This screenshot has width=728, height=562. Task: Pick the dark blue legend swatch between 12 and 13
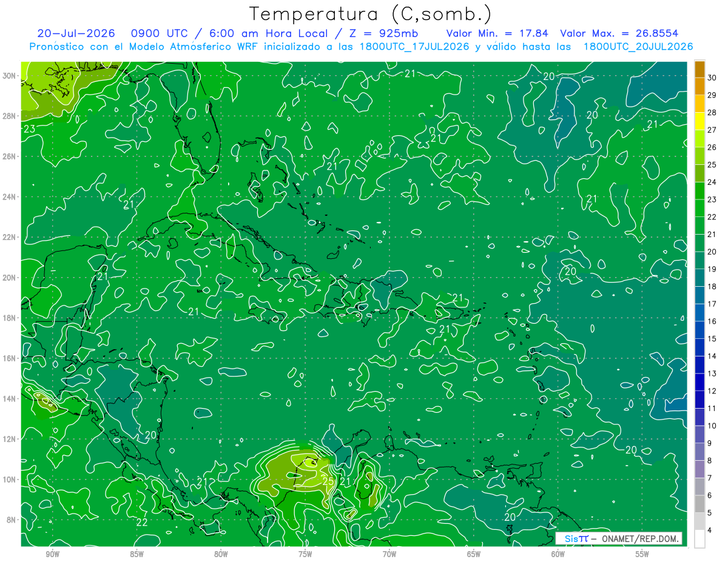[699, 383]
